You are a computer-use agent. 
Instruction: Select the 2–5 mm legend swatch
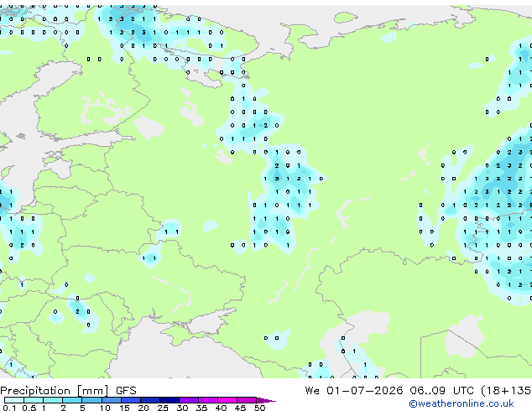tap(72, 400)
